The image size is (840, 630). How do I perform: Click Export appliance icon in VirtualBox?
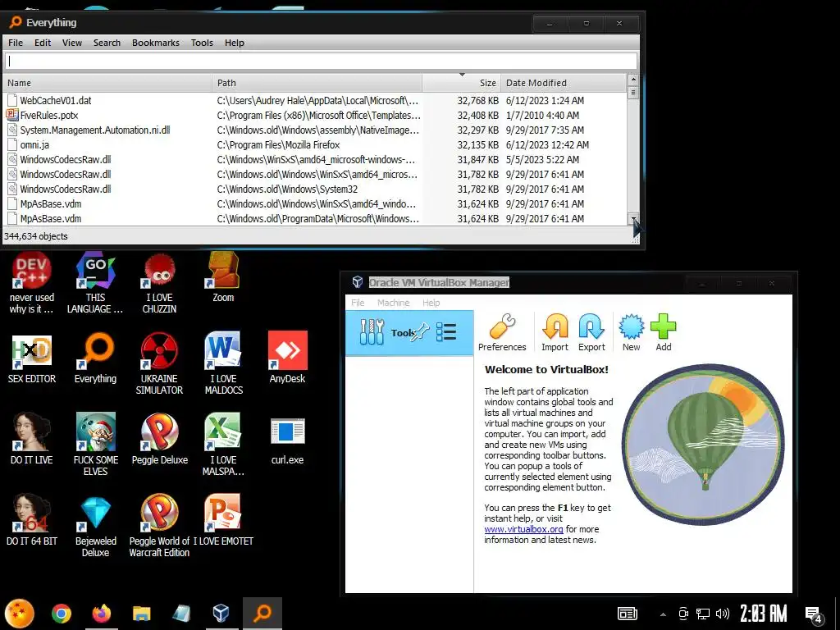tap(591, 332)
